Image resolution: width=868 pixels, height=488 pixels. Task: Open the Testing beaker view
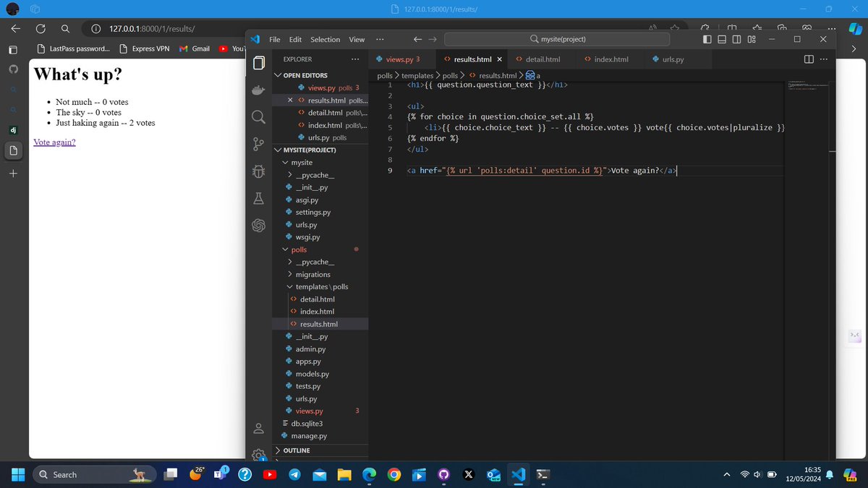click(258, 197)
